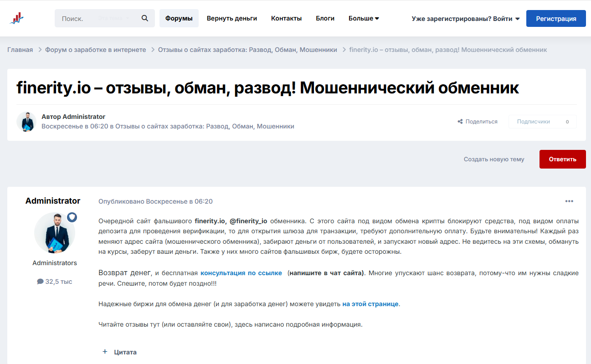This screenshot has width=591, height=364.
Task: Open the post options three-dots menu
Action: [x=569, y=201]
